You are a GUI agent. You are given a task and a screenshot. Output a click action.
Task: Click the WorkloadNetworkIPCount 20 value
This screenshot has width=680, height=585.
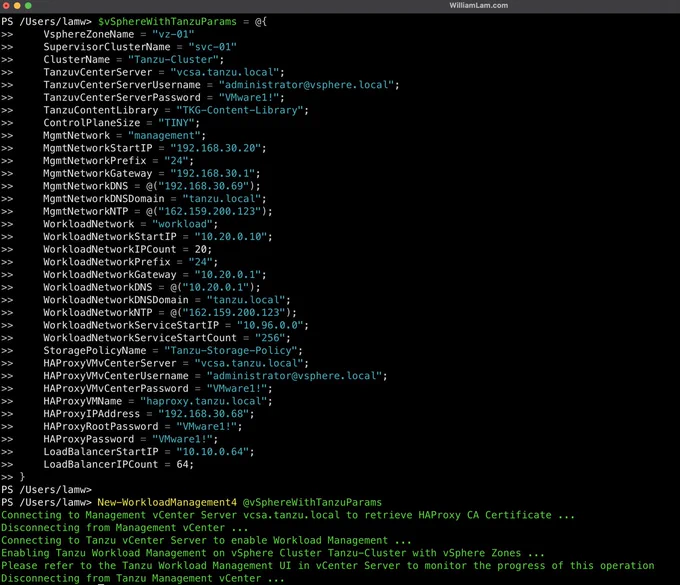(200, 249)
